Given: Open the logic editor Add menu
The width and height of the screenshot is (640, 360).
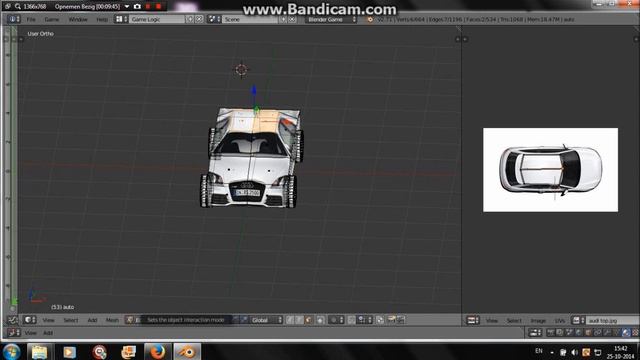Looking at the screenshot, I should pos(48,333).
